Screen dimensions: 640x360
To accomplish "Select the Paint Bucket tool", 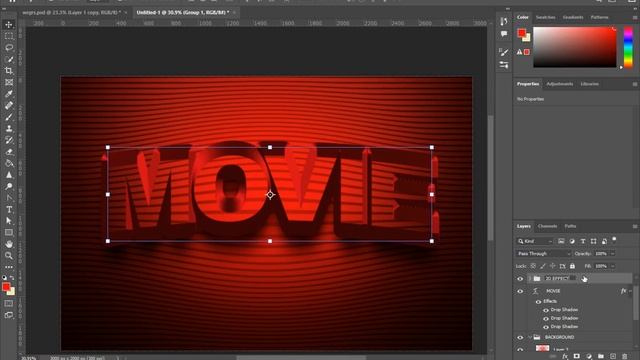I will [9, 163].
